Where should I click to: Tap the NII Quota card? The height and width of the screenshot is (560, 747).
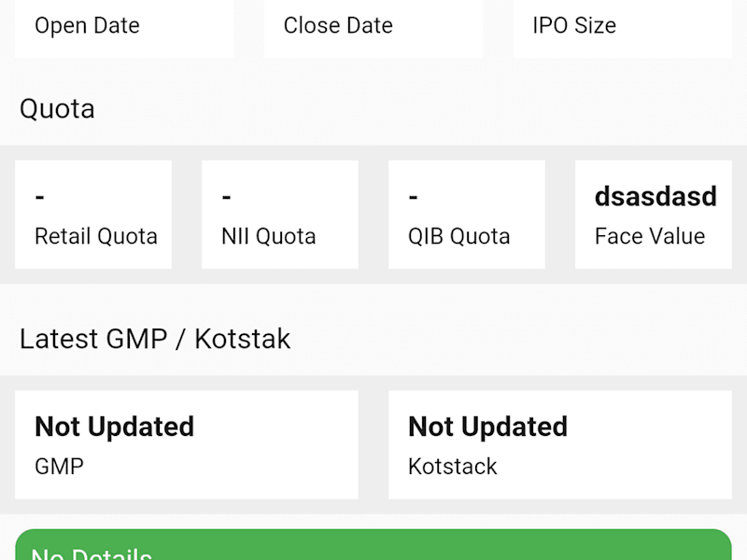280,215
